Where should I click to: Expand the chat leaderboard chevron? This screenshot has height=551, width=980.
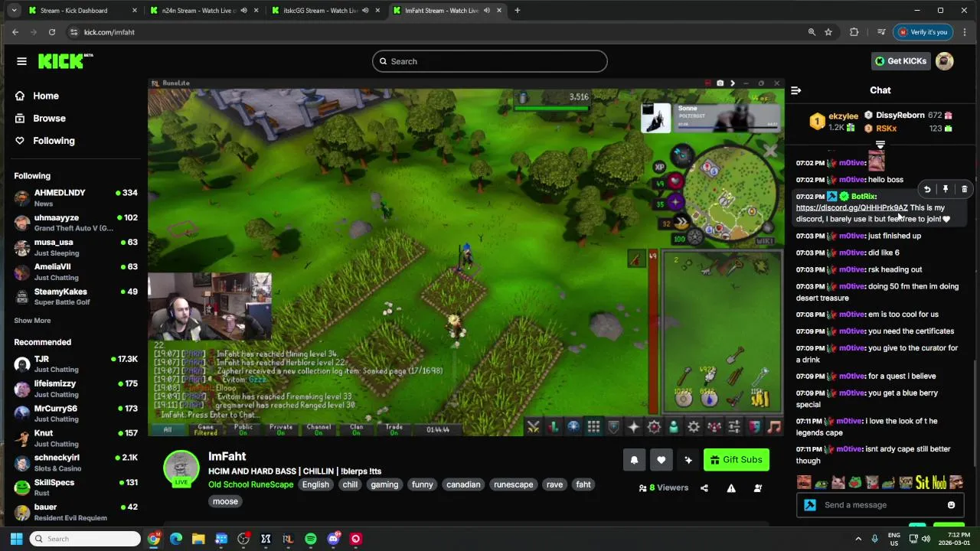[880, 145]
